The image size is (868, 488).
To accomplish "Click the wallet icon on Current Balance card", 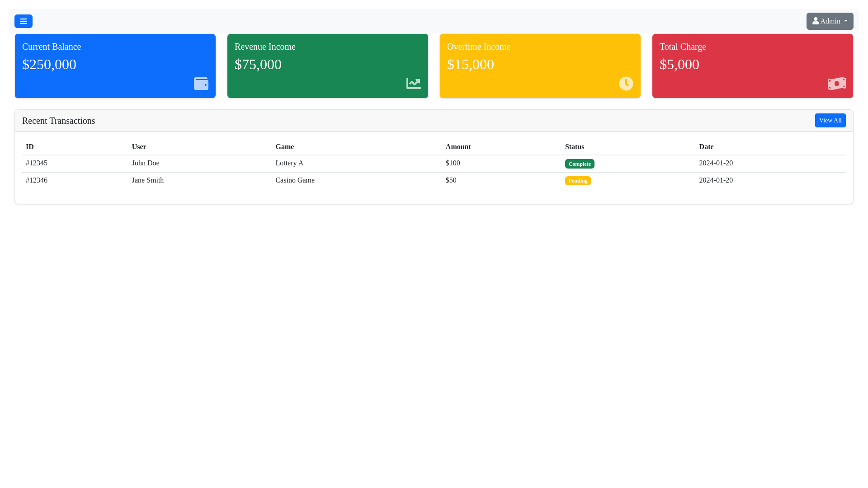I will 201,84.
